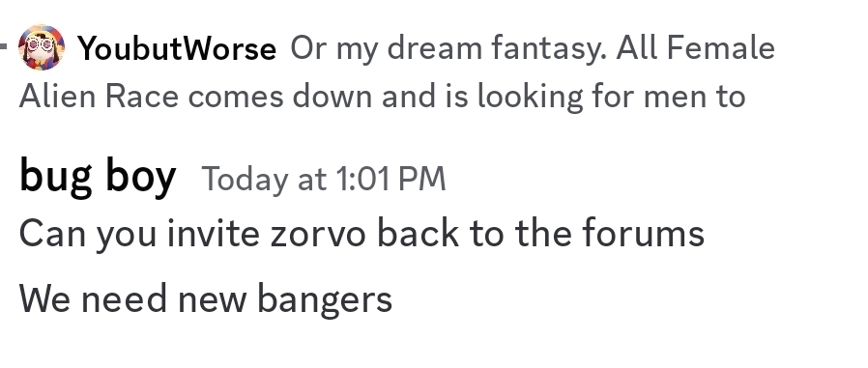Click the 'Today at 1:01 PM' timestamp
The height and width of the screenshot is (368, 868).
(323, 179)
